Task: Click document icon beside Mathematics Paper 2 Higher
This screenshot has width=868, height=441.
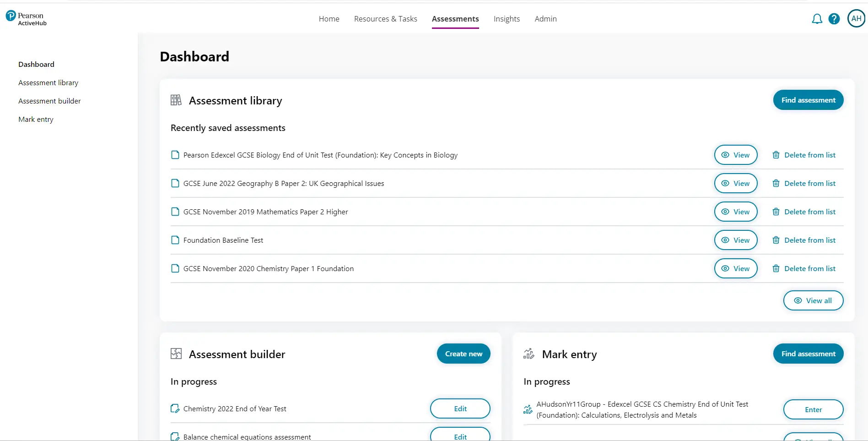Action: point(175,212)
